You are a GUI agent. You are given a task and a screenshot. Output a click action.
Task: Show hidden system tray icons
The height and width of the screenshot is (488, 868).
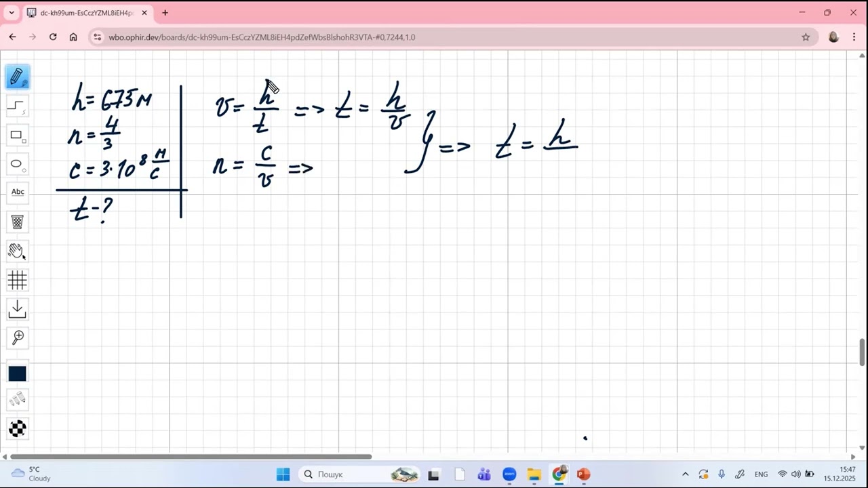point(685,474)
